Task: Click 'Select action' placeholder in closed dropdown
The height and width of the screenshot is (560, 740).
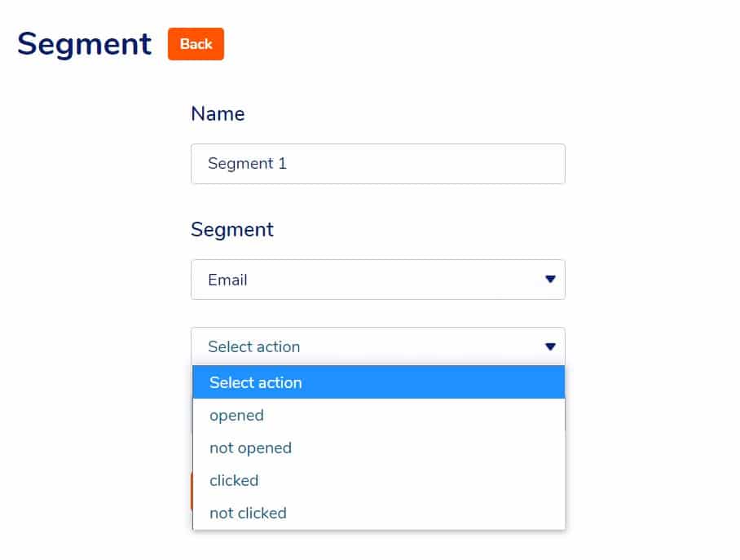Action: [254, 346]
